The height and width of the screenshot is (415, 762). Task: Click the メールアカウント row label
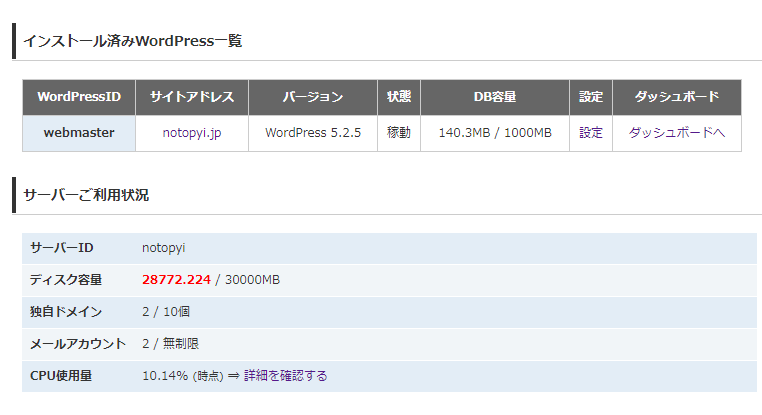pos(78,343)
